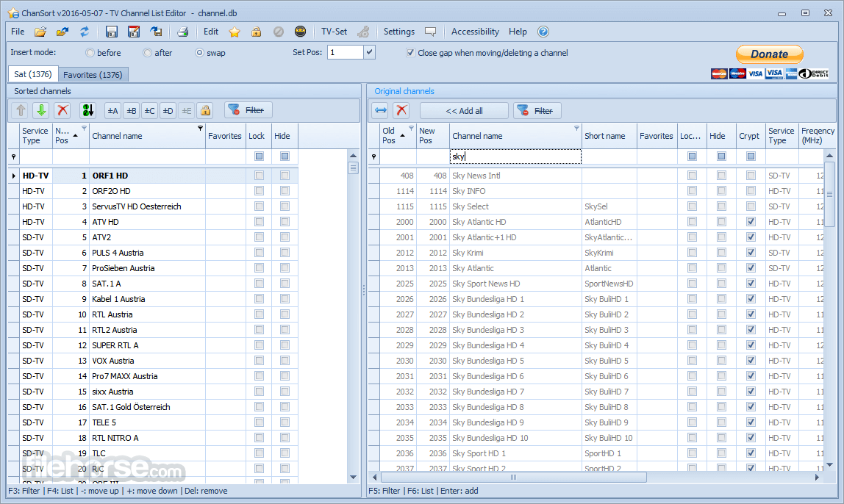This screenshot has width=844, height=504.
Task: Open the Settings menu
Action: pyautogui.click(x=399, y=32)
